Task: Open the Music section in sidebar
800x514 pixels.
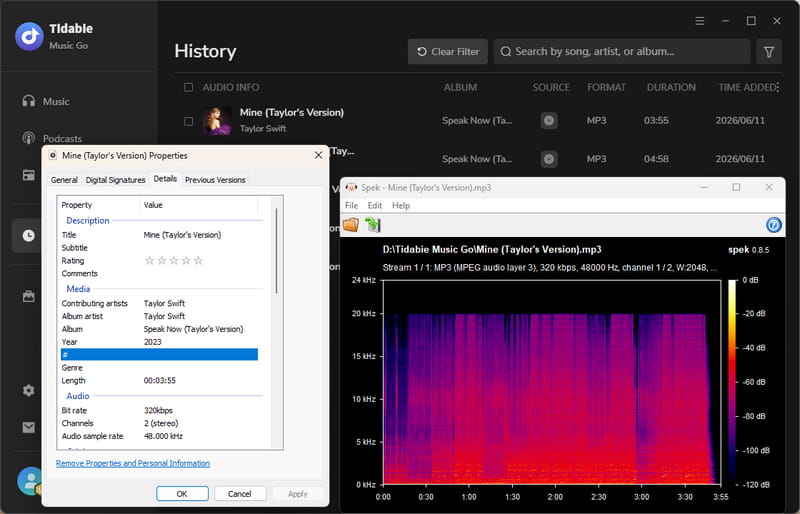Action: 46,101
